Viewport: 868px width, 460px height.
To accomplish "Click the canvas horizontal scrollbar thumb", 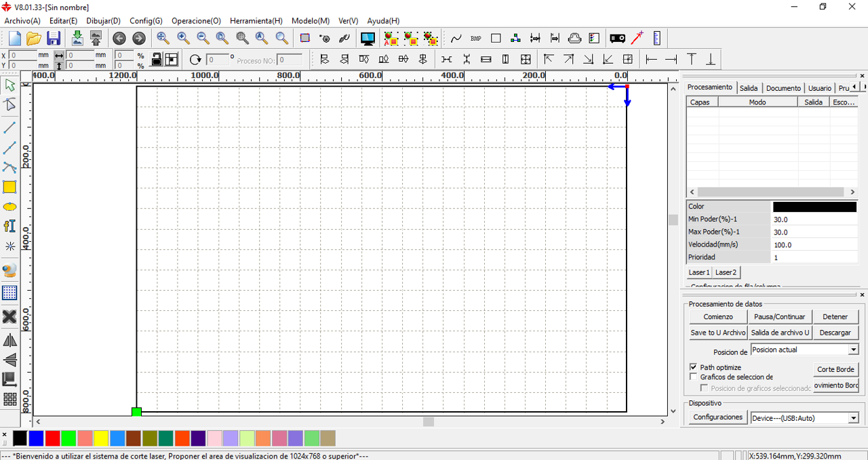I will (x=429, y=421).
